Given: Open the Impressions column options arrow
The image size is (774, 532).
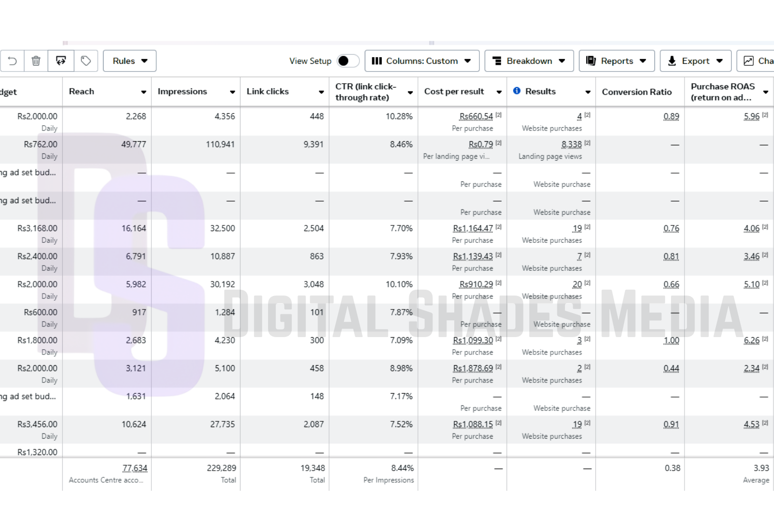Looking at the screenshot, I should point(233,92).
